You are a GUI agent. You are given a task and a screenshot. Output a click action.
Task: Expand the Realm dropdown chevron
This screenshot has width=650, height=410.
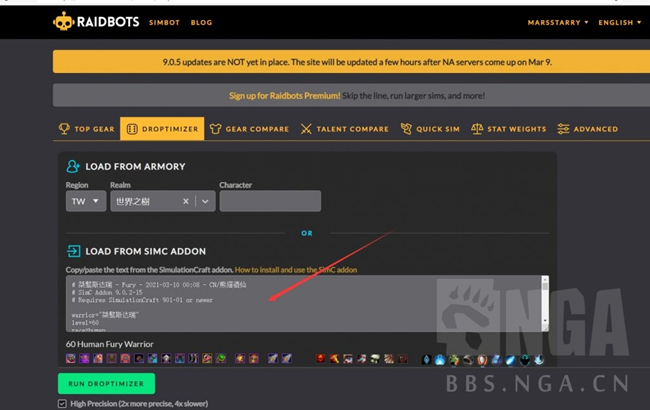coord(205,201)
